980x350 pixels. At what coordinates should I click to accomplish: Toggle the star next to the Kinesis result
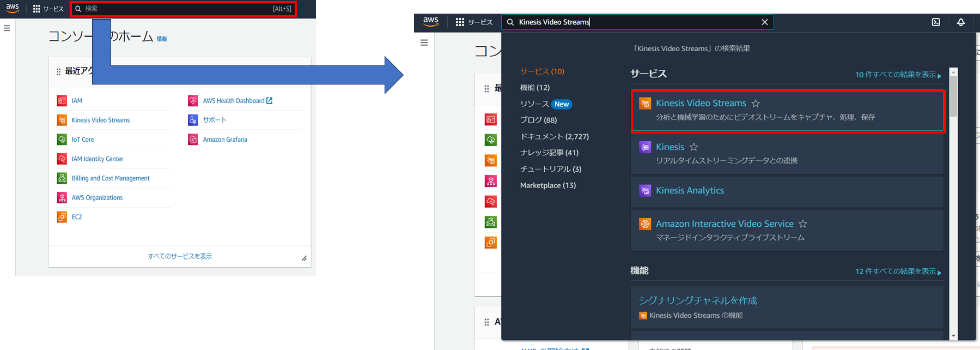(x=693, y=147)
